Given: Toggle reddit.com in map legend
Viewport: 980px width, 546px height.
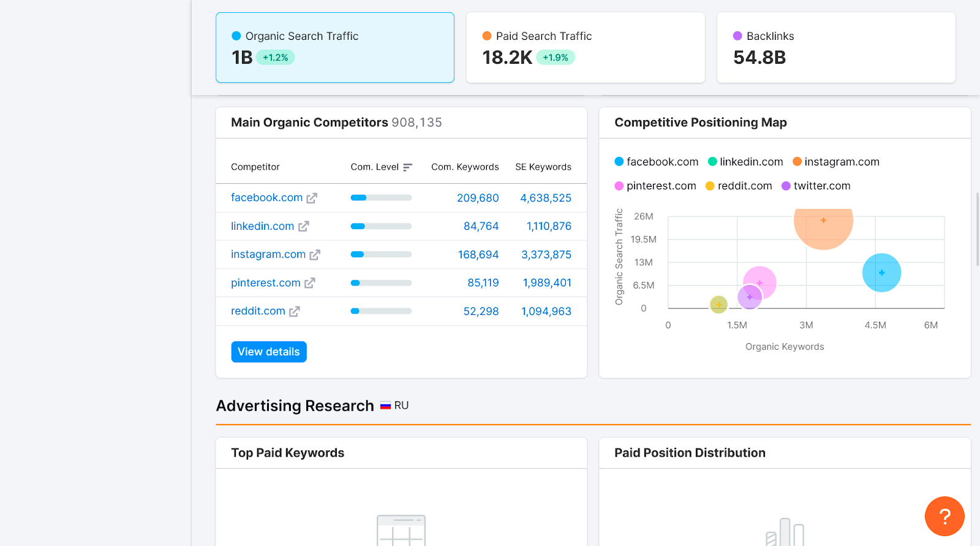Looking at the screenshot, I should pyautogui.click(x=739, y=186).
